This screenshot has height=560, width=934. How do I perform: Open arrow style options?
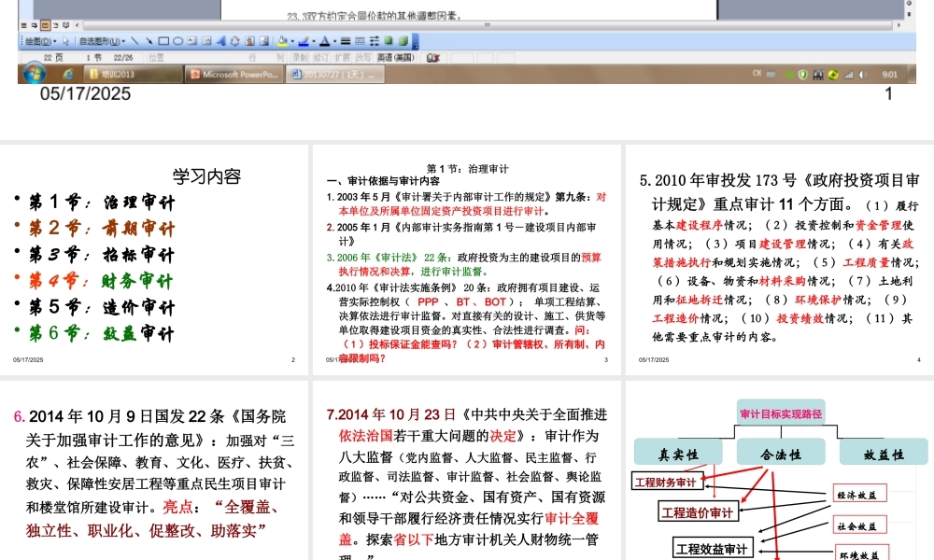[x=375, y=41]
